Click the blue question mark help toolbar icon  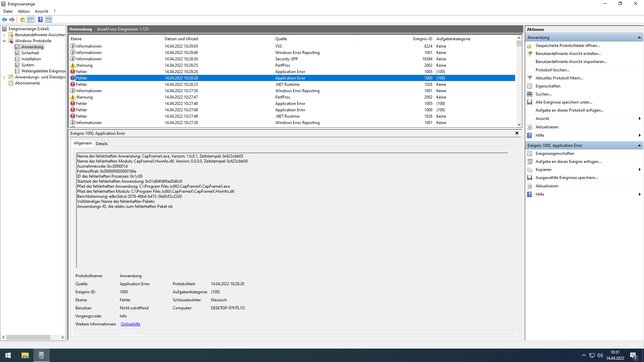40,19
